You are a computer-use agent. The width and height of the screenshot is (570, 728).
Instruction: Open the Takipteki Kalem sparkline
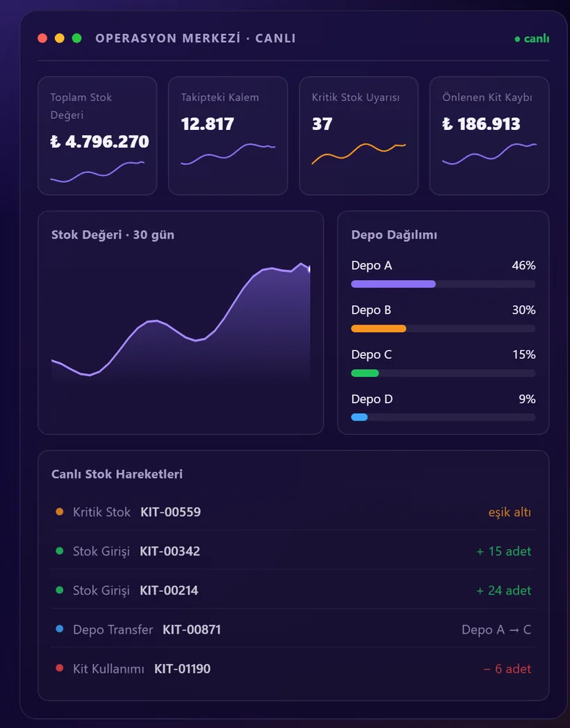228,154
